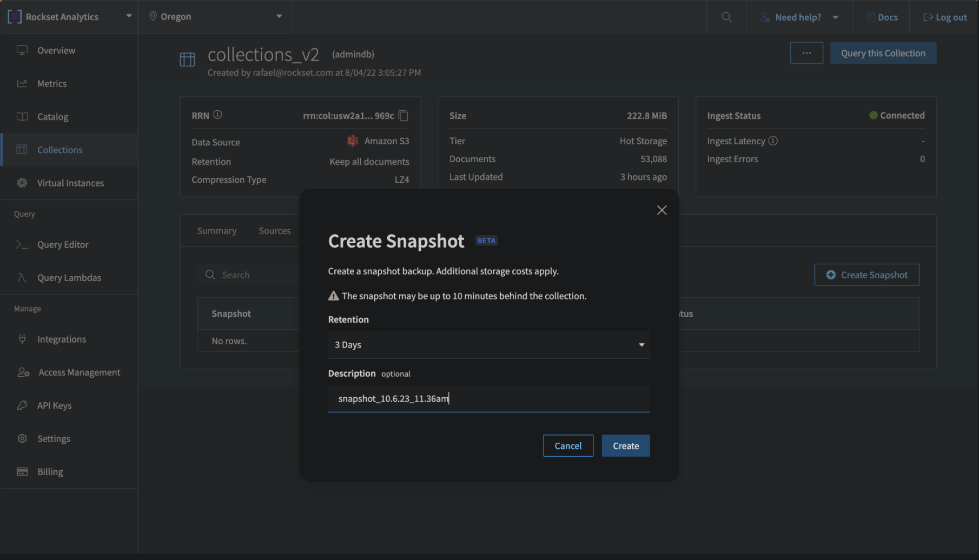Screen dimensions: 979x560
Task: Click the Amazon S3 source icon
Action: point(353,141)
